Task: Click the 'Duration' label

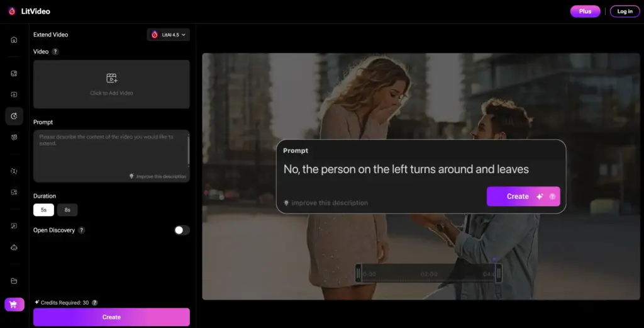Action: click(45, 196)
